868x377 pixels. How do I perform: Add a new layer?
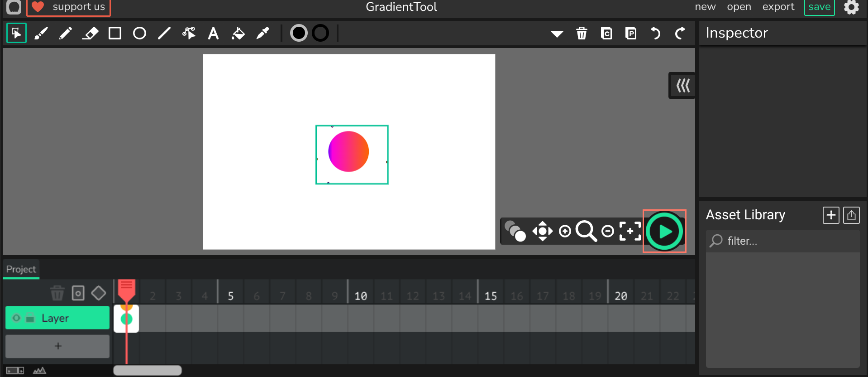click(57, 346)
